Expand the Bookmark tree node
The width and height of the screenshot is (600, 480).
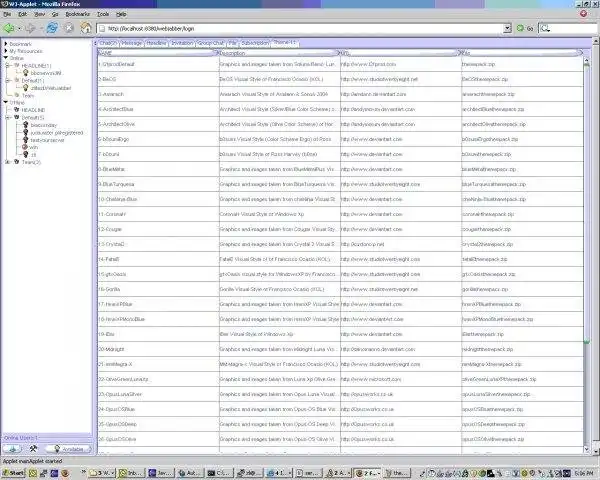[6, 44]
